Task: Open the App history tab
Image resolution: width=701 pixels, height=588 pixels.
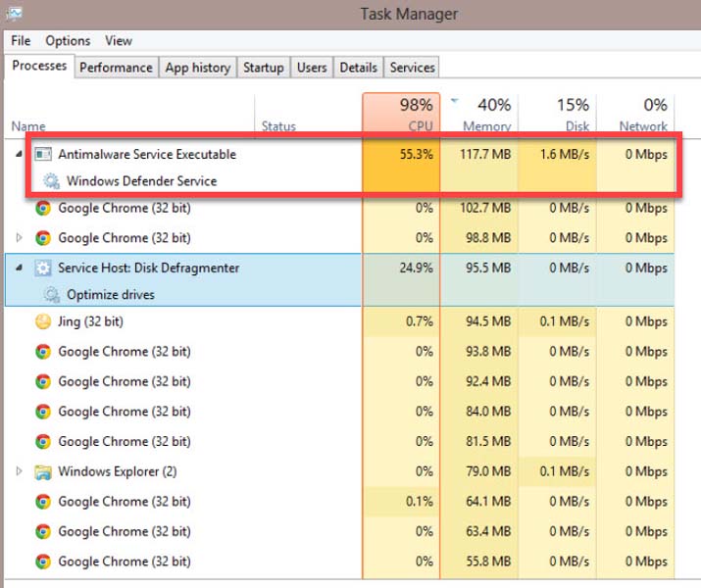Action: coord(198,68)
